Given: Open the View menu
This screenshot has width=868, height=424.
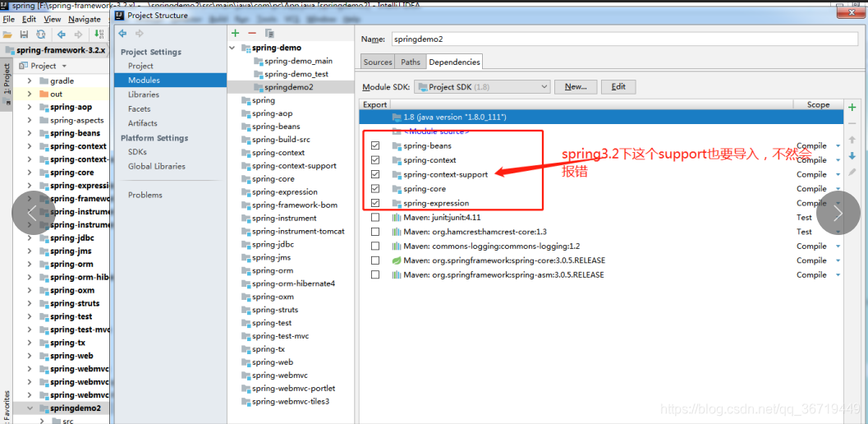Looking at the screenshot, I should (x=52, y=19).
